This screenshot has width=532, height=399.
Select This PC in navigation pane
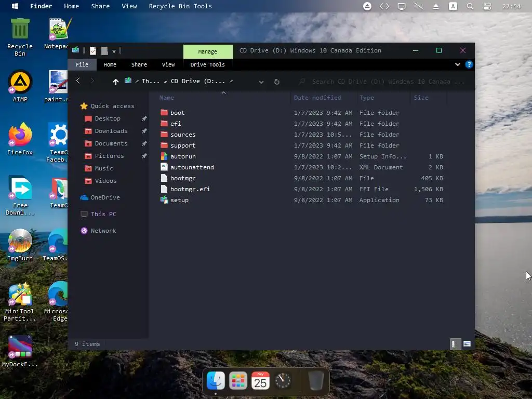(98, 214)
